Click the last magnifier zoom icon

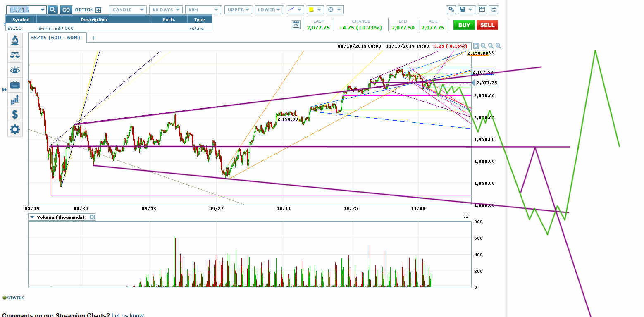click(499, 46)
